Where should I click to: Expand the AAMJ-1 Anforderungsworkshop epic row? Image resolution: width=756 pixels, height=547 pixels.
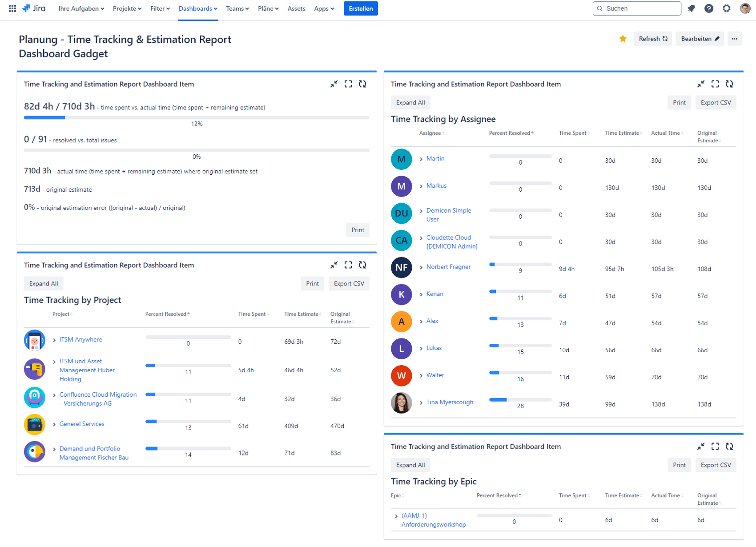click(x=396, y=517)
